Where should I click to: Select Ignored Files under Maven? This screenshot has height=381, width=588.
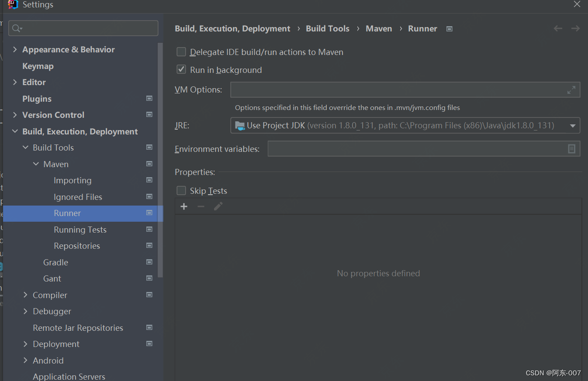78,197
